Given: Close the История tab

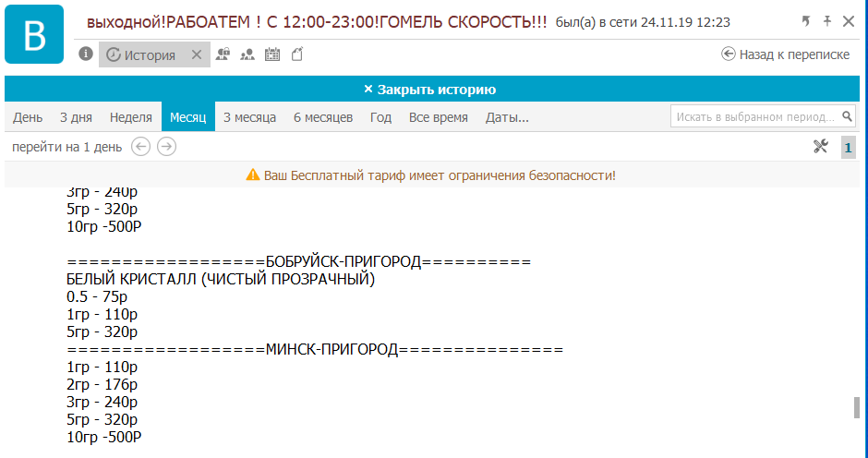Looking at the screenshot, I should (x=196, y=55).
